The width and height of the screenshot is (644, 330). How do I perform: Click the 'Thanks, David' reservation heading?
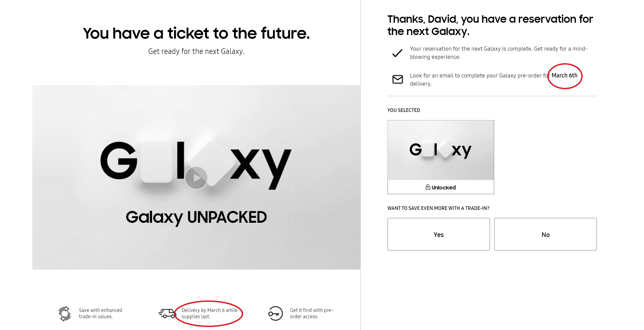click(490, 25)
